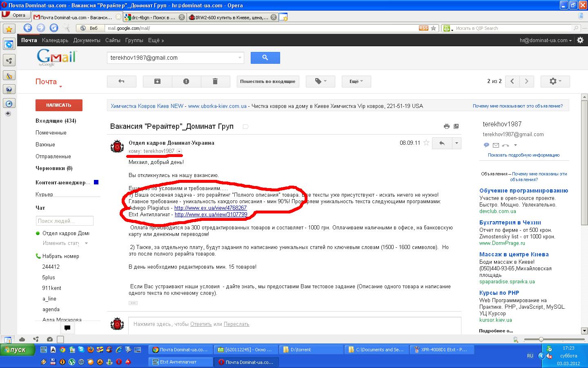
Task: Report this message as spam
Action: click(186, 81)
